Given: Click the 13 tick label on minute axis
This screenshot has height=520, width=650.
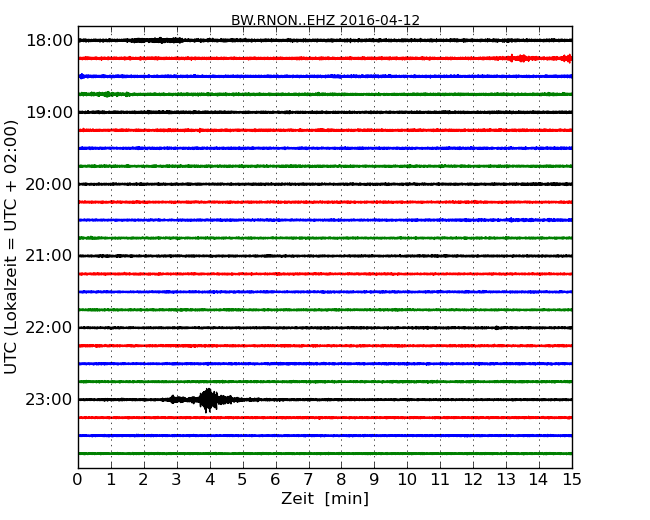Looking at the screenshot, I should coord(506,479).
